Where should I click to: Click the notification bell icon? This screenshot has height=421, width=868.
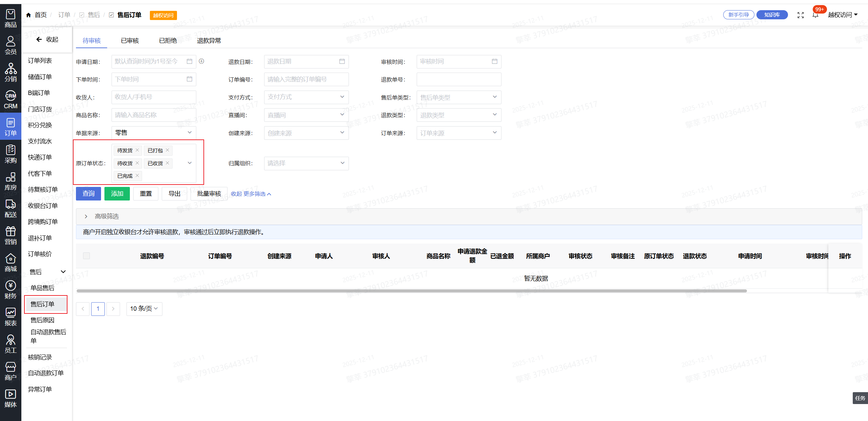[x=815, y=15]
